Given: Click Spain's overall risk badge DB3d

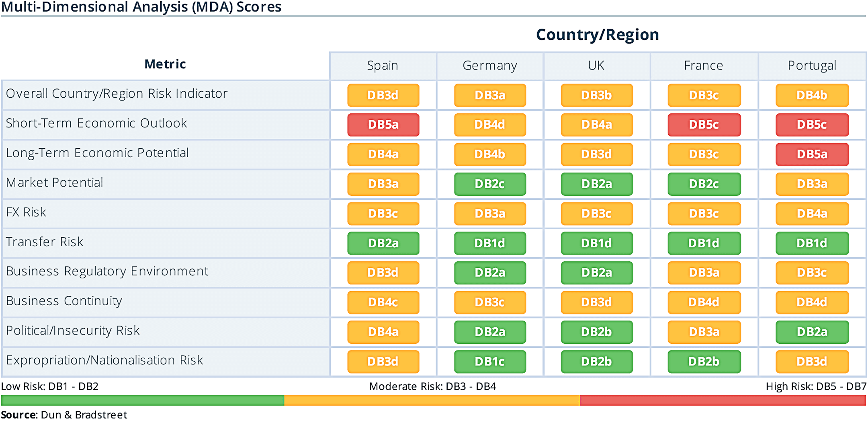Looking at the screenshot, I should [383, 95].
